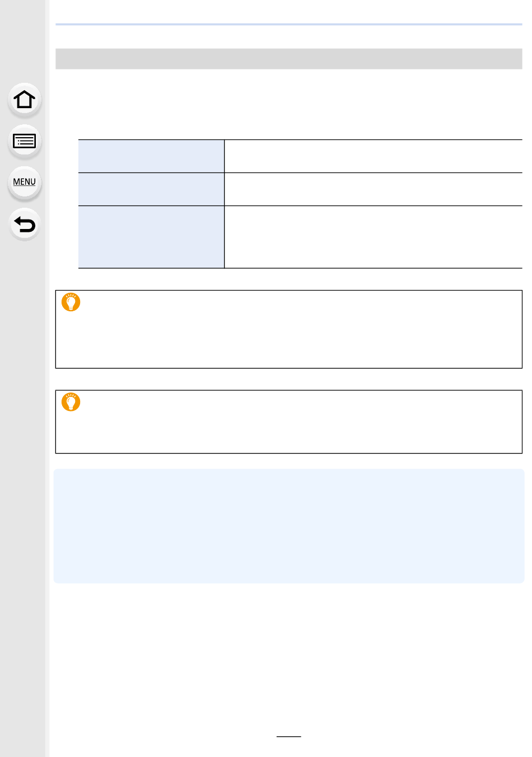Select the second blue-shaded table cell

(x=151, y=189)
